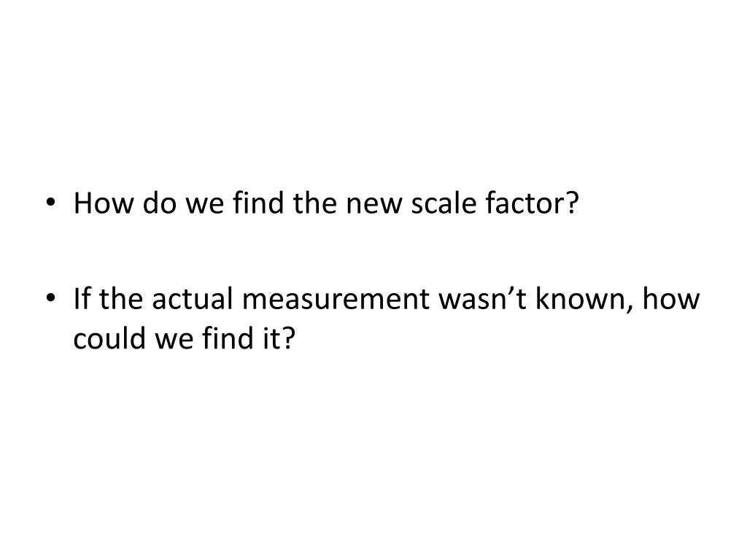Click the word "find" in first bullet

point(258,203)
